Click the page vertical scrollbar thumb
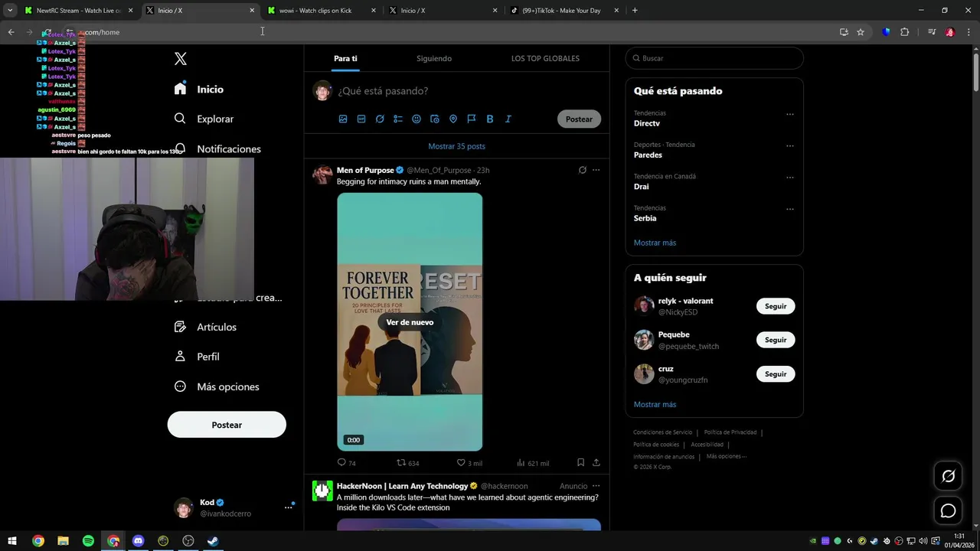This screenshot has width=980, height=551. [975, 72]
